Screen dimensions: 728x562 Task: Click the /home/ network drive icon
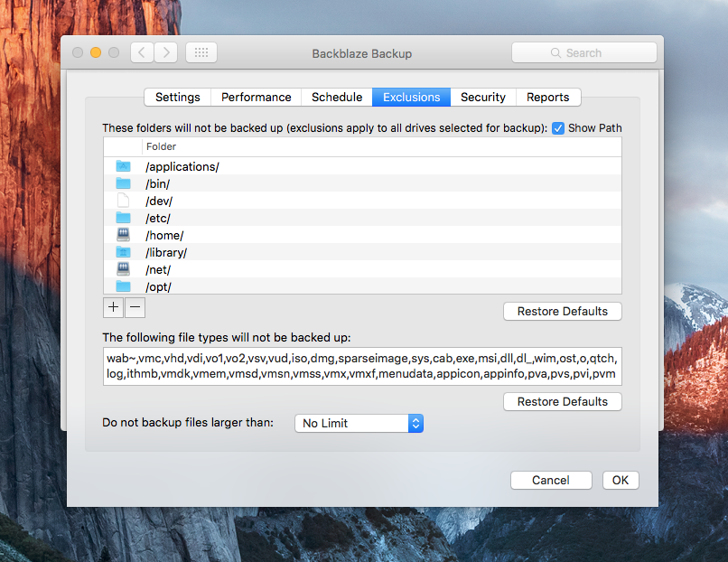pos(123,235)
